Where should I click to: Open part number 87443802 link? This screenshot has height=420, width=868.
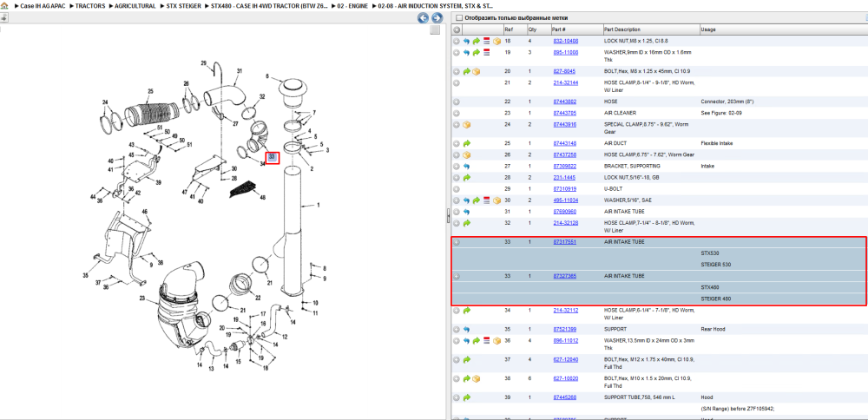pyautogui.click(x=565, y=102)
